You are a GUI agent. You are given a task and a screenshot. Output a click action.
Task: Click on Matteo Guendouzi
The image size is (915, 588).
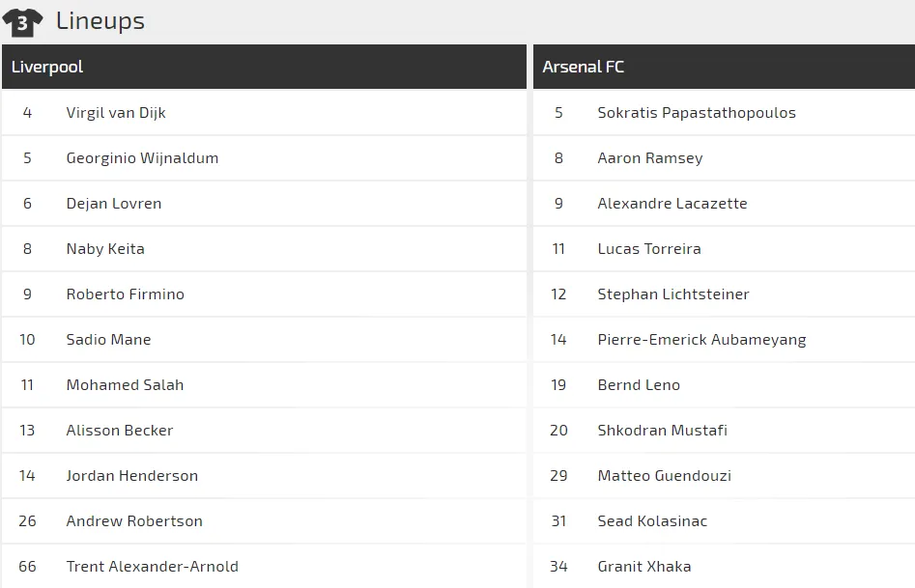coord(664,476)
